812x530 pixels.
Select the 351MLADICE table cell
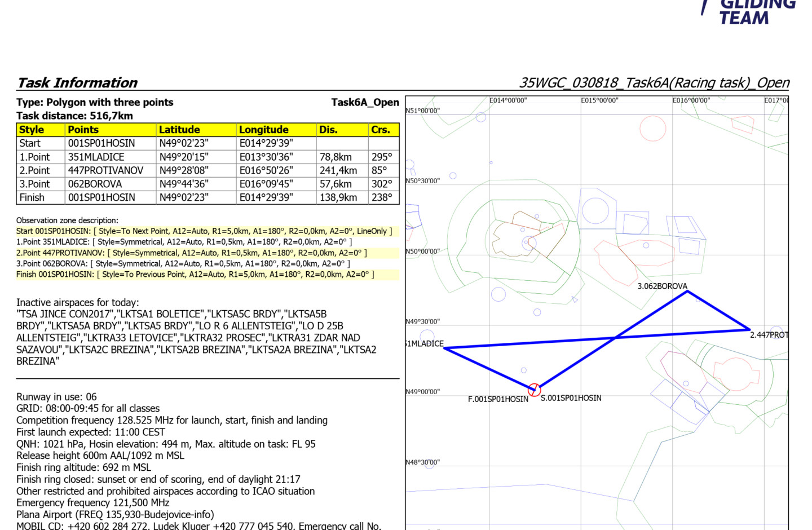coord(96,157)
